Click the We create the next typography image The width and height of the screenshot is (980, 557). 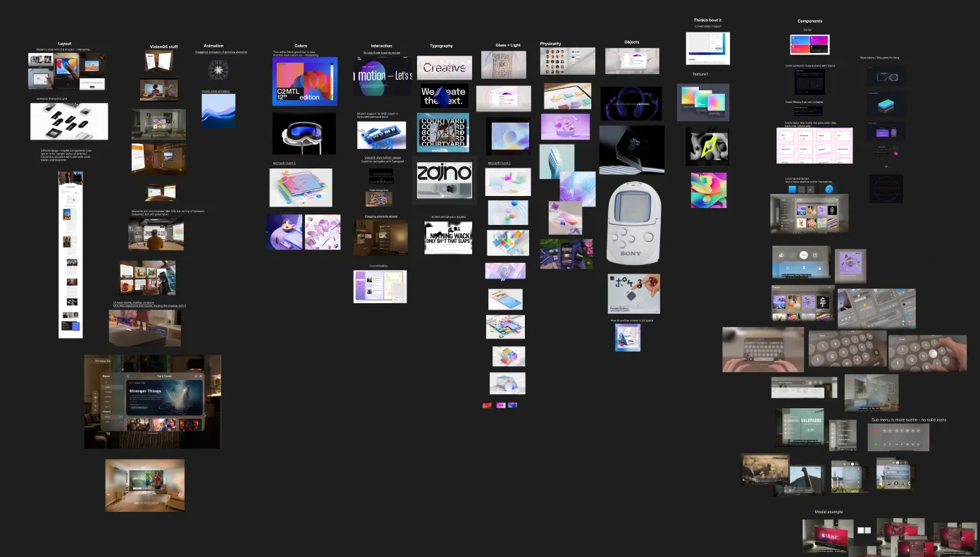443,98
